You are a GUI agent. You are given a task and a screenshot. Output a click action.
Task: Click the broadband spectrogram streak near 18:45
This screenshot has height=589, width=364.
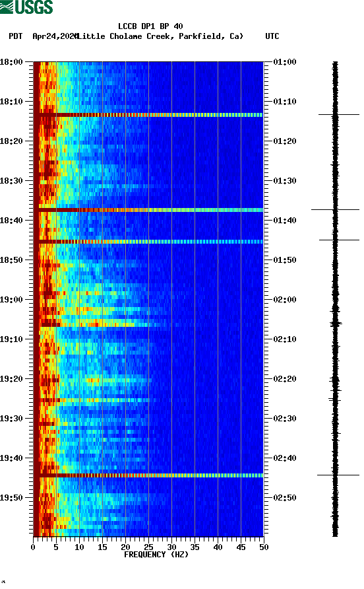pos(148,242)
